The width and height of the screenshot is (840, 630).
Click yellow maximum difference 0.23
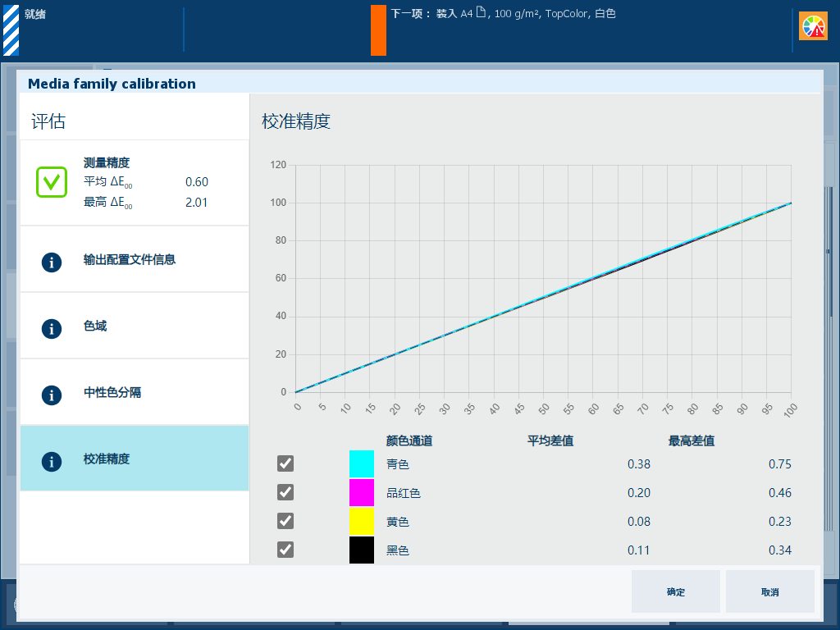click(x=779, y=521)
